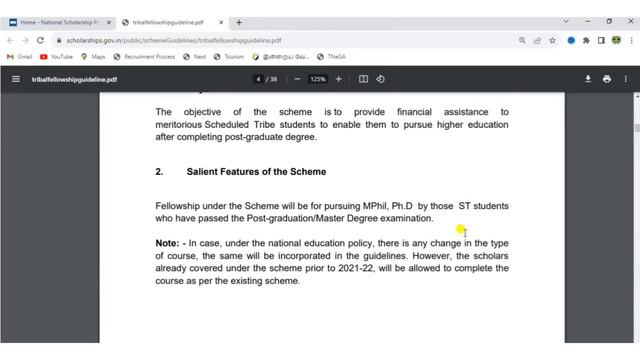Click the 'Note: -' bold text
The image size is (640, 360).
[x=171, y=243]
